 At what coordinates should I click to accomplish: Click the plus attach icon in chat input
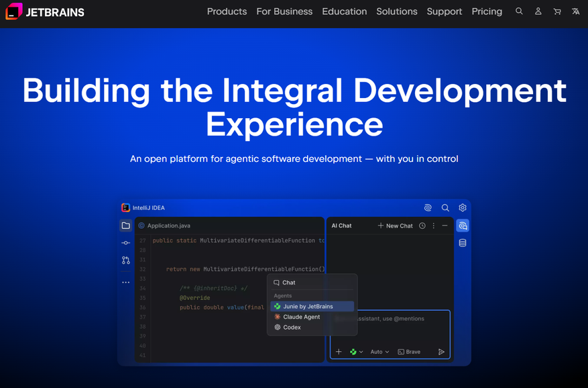(x=339, y=352)
